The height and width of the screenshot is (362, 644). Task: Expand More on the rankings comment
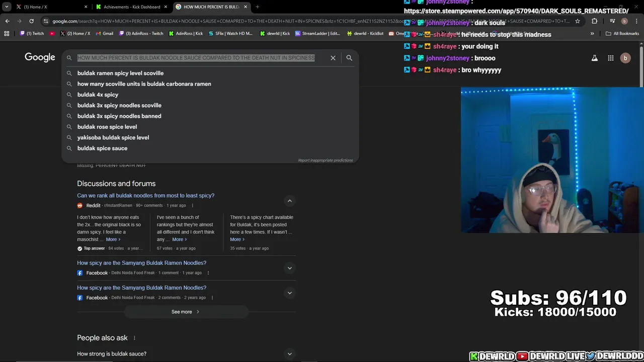(x=180, y=239)
